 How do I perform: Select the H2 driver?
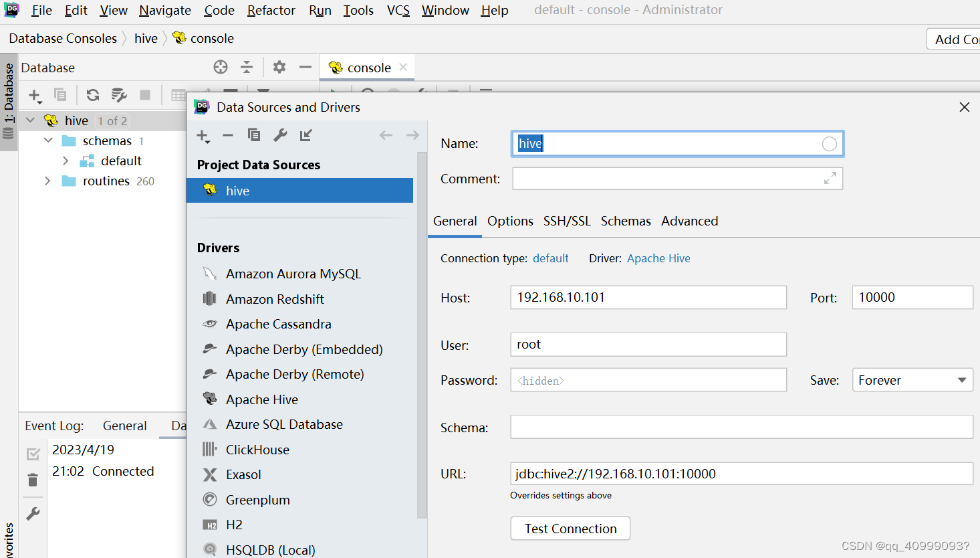(234, 525)
